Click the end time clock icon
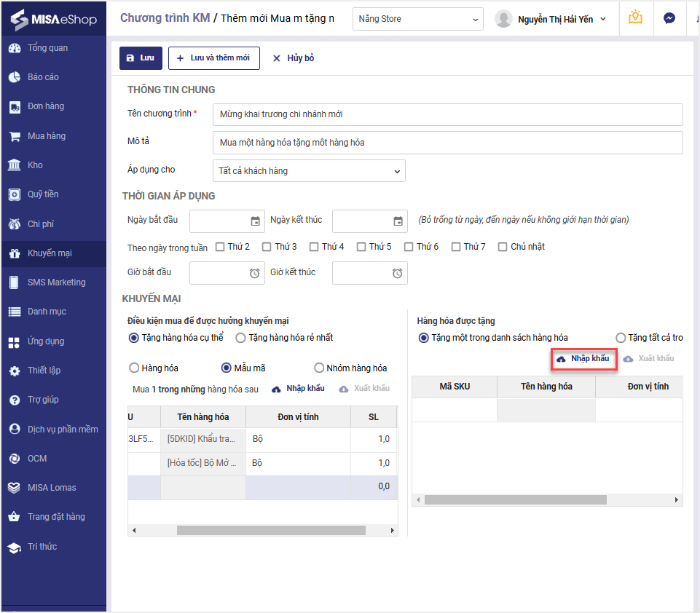700x613 pixels. click(x=398, y=273)
